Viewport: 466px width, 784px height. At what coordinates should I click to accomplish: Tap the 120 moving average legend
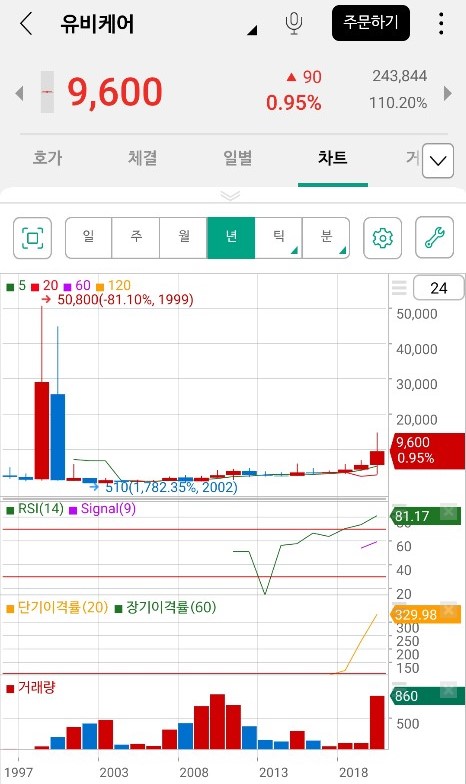(113, 286)
